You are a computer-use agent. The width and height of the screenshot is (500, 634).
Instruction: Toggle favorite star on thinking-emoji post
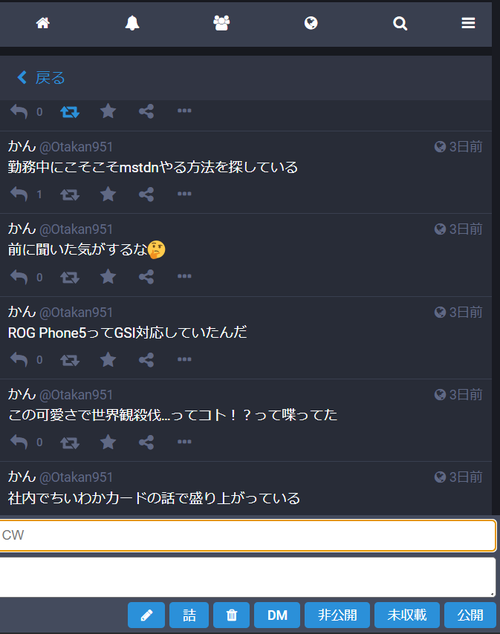click(x=108, y=277)
